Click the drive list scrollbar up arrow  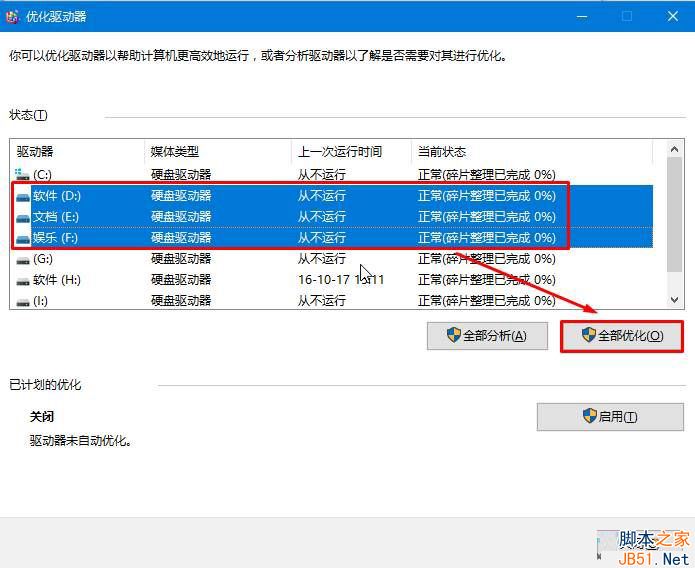click(675, 149)
